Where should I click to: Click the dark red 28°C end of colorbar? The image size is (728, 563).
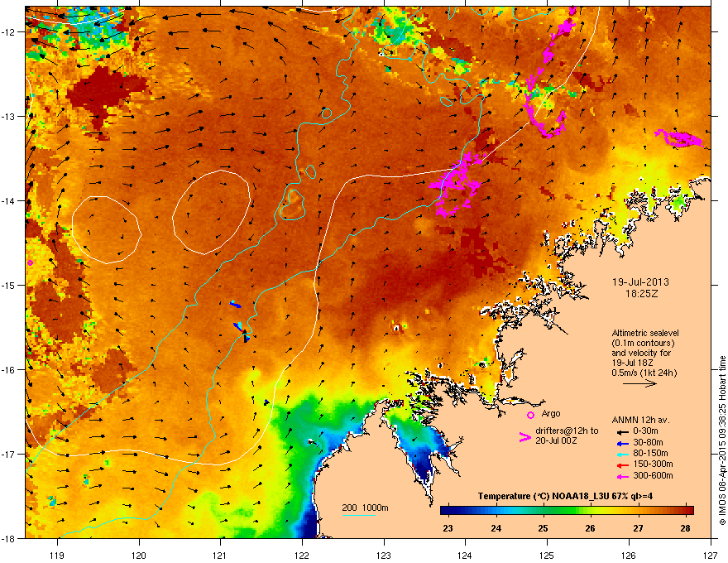[688, 511]
